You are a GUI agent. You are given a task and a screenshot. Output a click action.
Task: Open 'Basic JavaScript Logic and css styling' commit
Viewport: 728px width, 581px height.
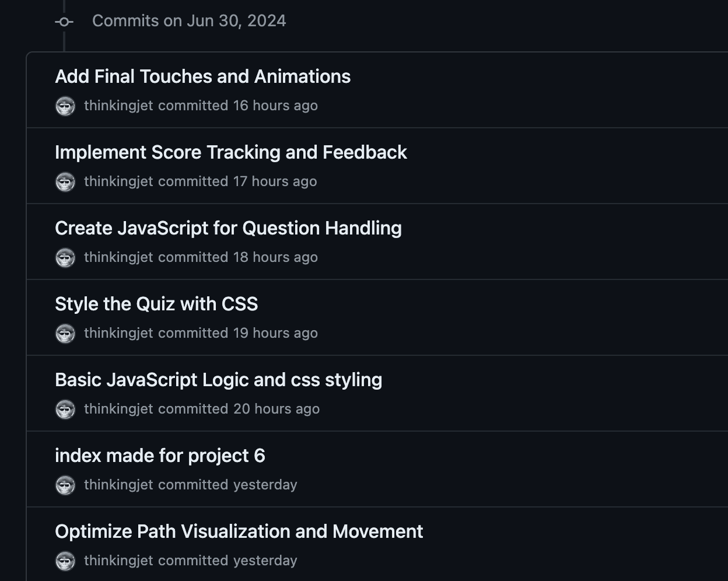click(218, 380)
